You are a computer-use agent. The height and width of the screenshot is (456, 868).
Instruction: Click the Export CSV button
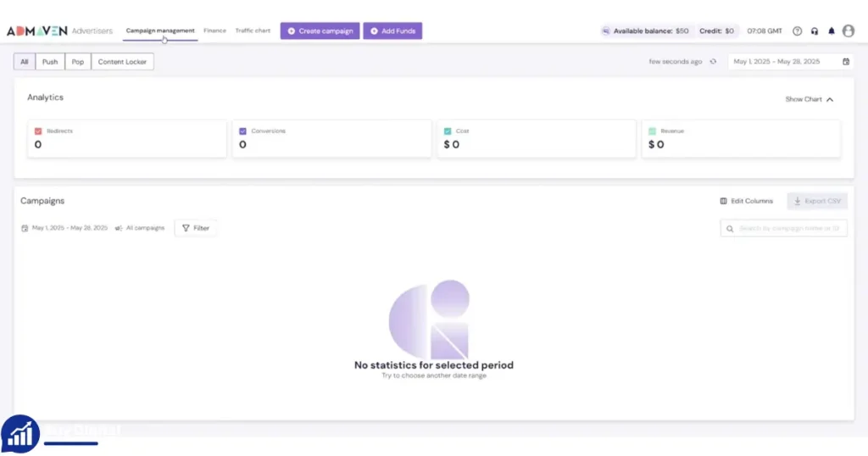(817, 201)
